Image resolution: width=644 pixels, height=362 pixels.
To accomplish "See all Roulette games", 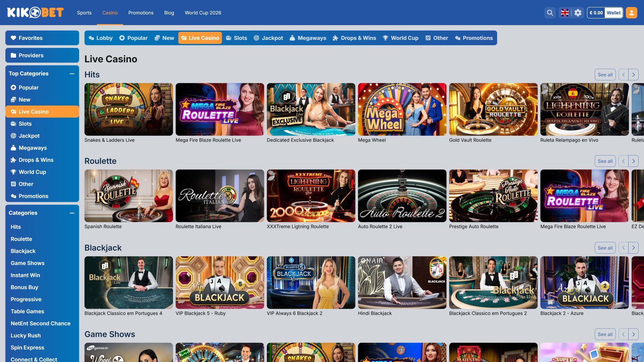I will click(x=605, y=161).
